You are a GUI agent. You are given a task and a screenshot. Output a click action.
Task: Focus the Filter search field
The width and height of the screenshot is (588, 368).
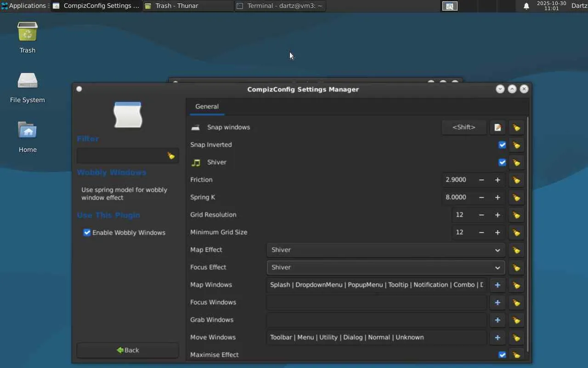coord(128,156)
